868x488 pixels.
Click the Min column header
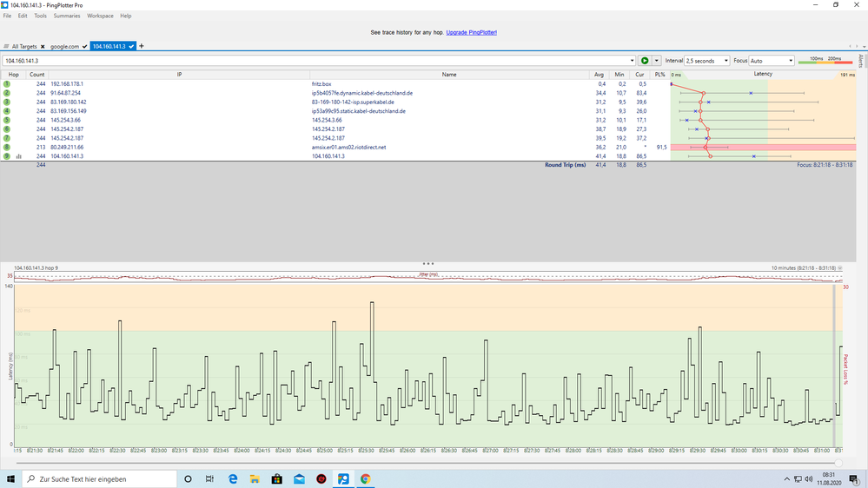click(619, 75)
